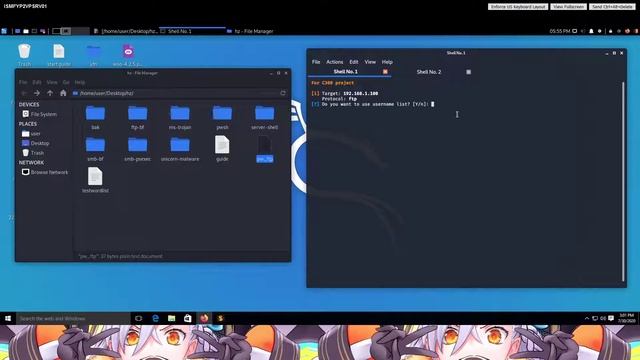Select File System in sidebar
Viewport: 640px width, 360px height.
click(40, 114)
